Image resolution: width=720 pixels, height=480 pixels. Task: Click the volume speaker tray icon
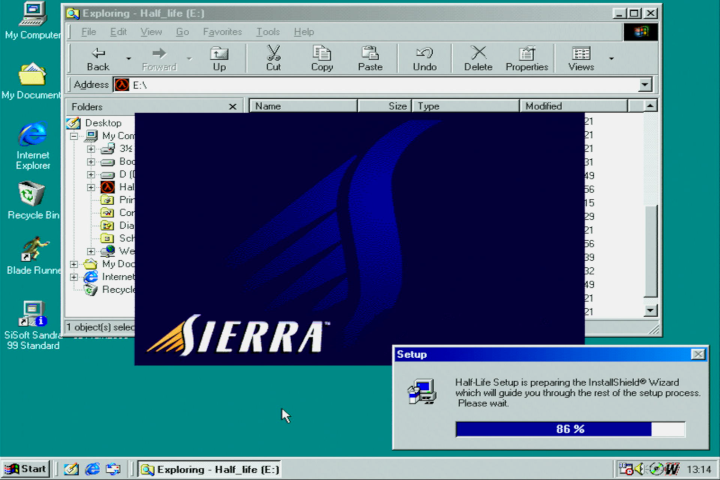pos(640,469)
